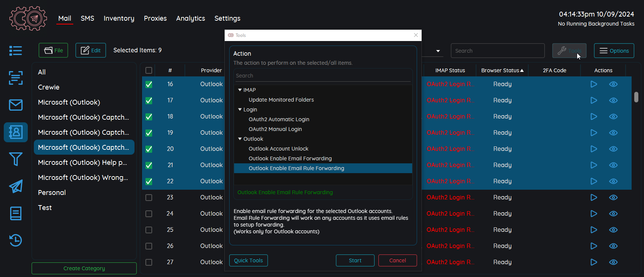
Task: Open the filter funnel sidebar icon
Action: click(16, 159)
